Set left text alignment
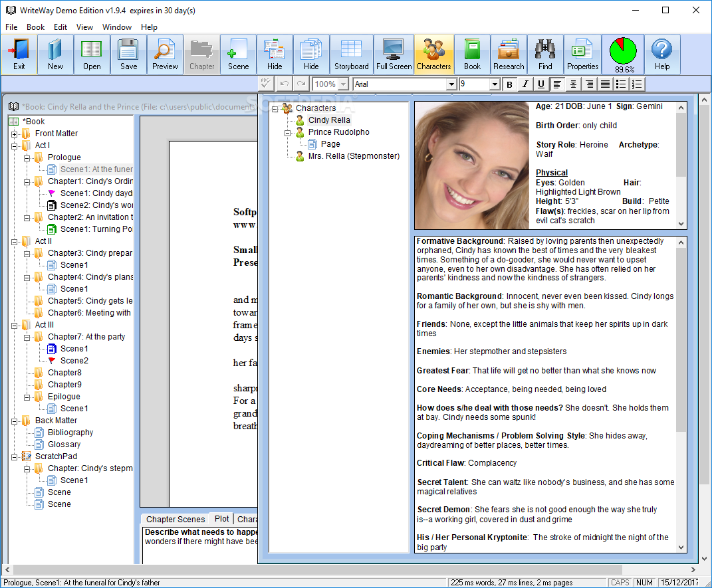This screenshot has width=712, height=588. [x=557, y=84]
